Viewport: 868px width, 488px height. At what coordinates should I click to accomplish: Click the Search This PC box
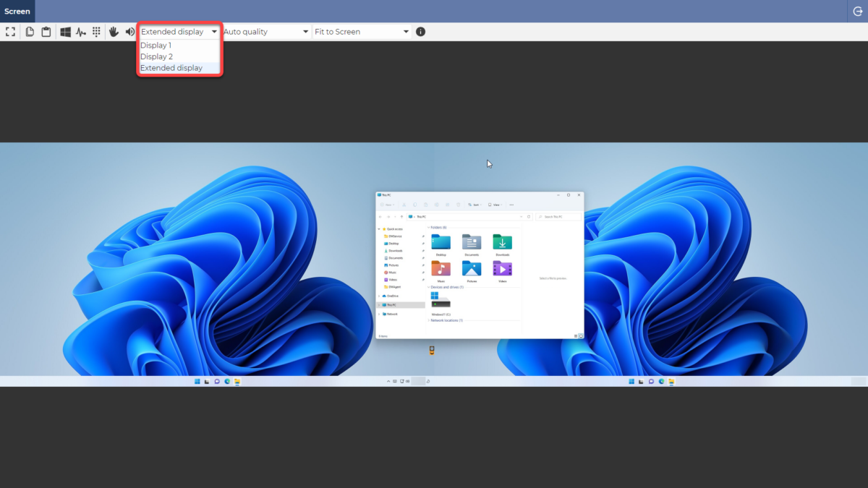point(558,217)
